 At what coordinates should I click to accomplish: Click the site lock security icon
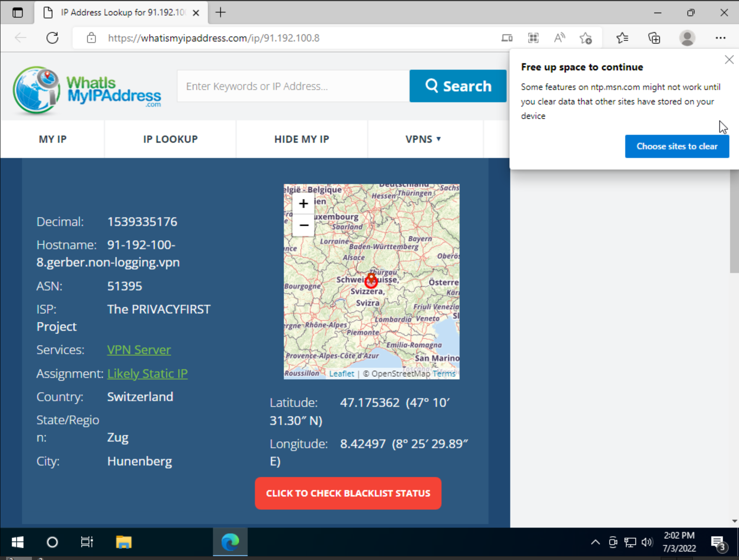91,38
